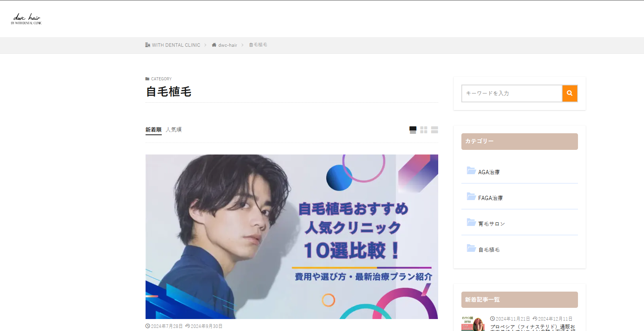
Task: Click the building icon beside WITH DENTAL CLINIC
Action: (x=147, y=45)
